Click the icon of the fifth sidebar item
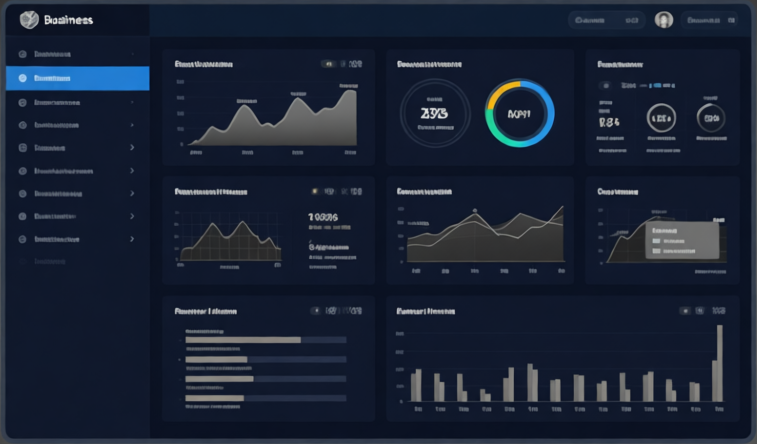The height and width of the screenshot is (444, 757). [x=23, y=148]
